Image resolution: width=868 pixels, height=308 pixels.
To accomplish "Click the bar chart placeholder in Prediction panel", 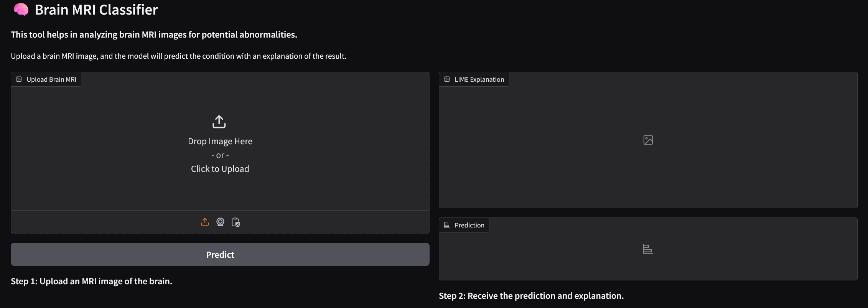I will point(648,249).
